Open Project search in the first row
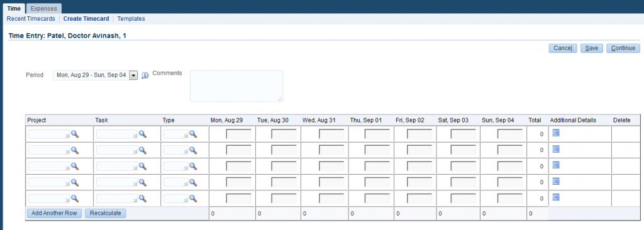Image resolution: width=644 pixels, height=230 pixels. [x=75, y=134]
